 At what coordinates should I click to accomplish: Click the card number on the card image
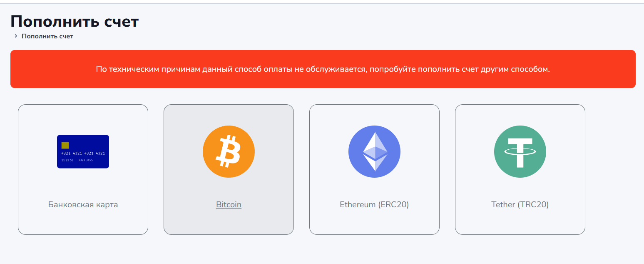(x=83, y=153)
